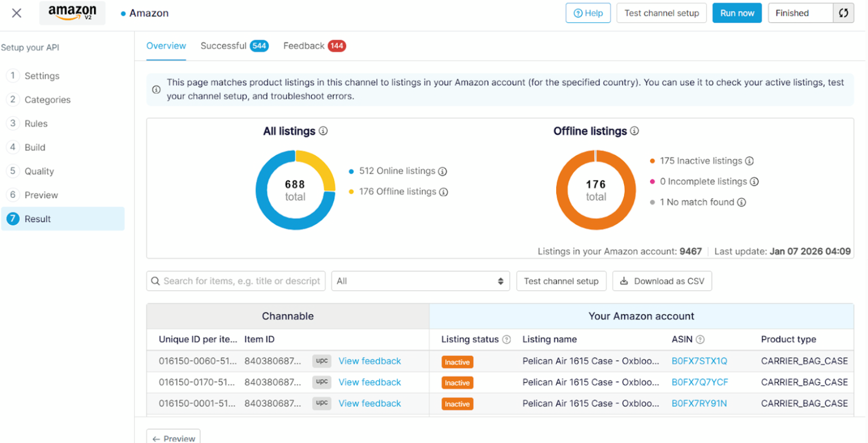The width and height of the screenshot is (868, 443).
Task: Click the Run now button
Action: pyautogui.click(x=737, y=13)
